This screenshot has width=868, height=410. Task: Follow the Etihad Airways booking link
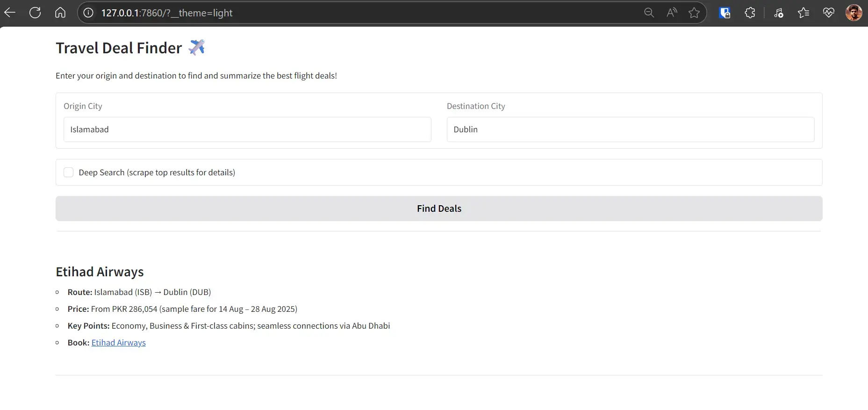(118, 343)
